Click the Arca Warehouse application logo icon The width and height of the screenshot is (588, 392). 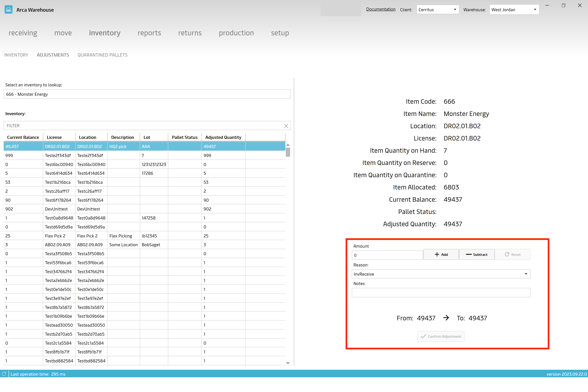point(8,9)
